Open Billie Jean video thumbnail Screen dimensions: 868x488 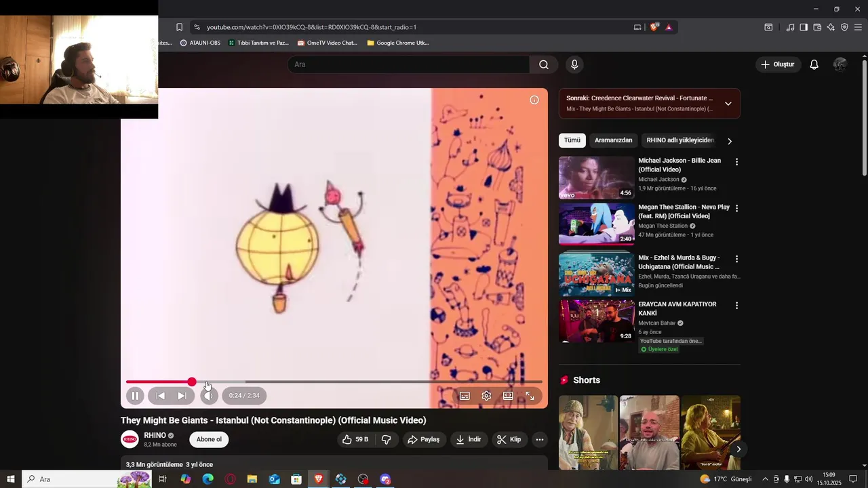click(597, 178)
